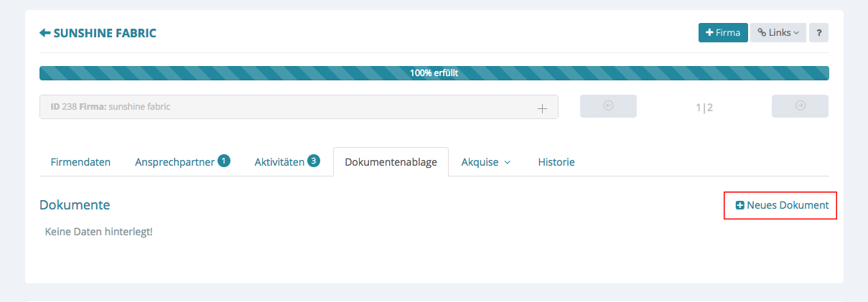Go to the next record with right arrow

(800, 106)
